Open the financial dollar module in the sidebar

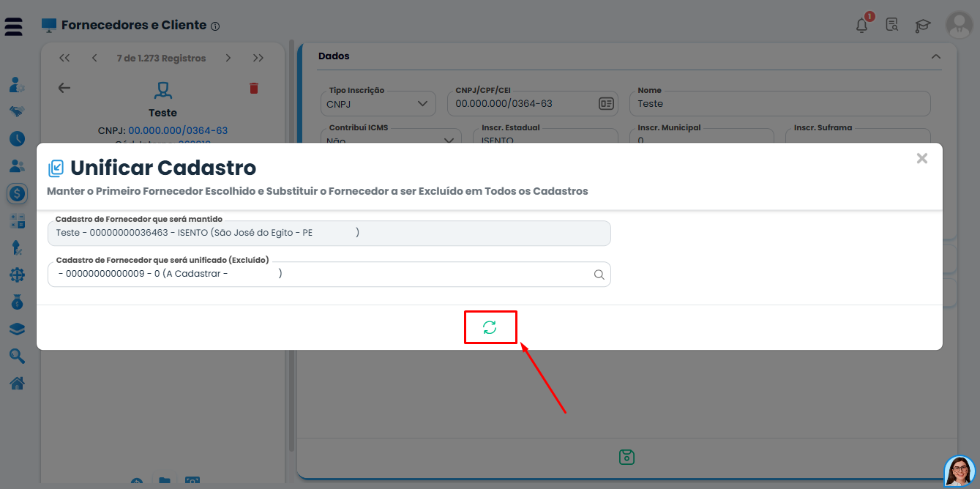click(16, 193)
